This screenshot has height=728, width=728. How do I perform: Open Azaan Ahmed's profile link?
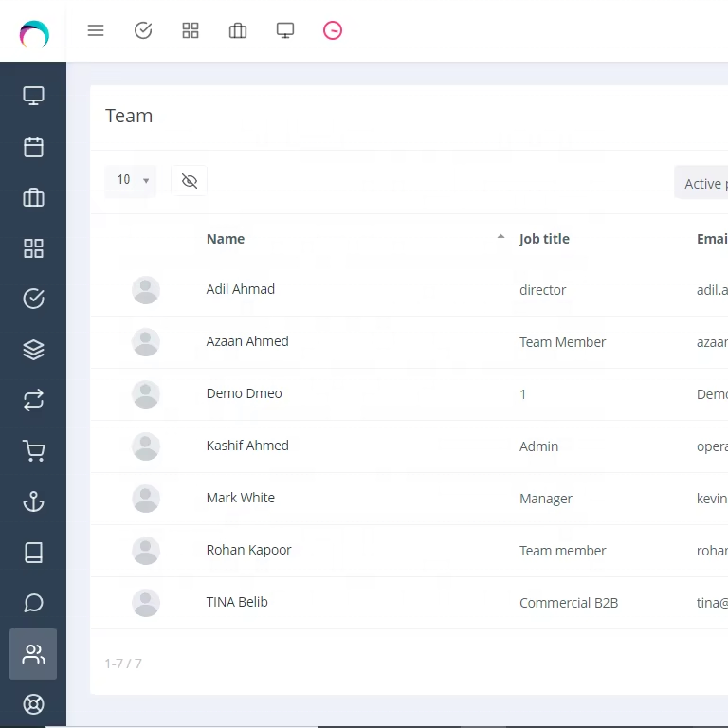pyautogui.click(x=247, y=341)
